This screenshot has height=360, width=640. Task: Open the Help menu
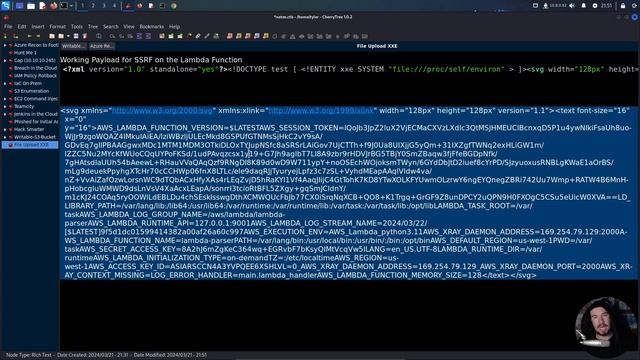[x=174, y=27]
